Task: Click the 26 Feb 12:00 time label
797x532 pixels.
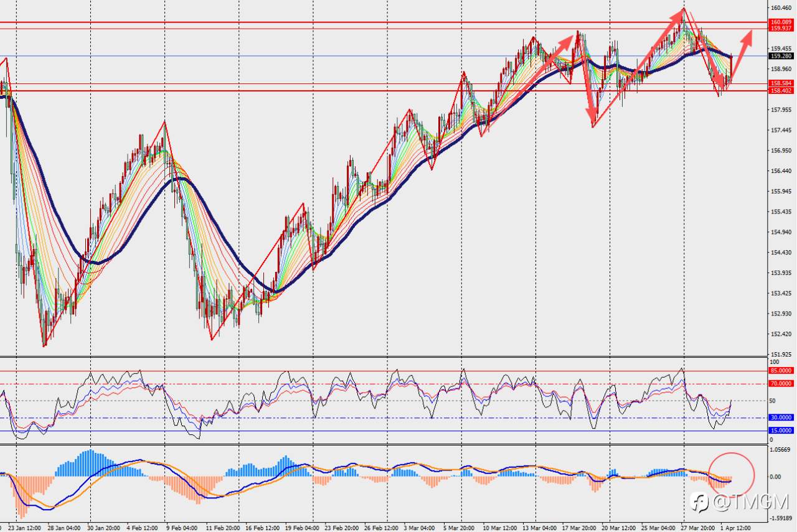Action: pos(381,528)
